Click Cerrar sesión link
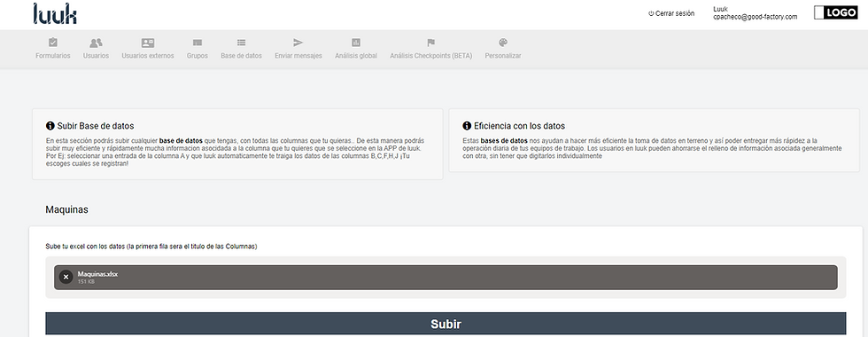Viewport: 868px width, 337px height. (671, 14)
